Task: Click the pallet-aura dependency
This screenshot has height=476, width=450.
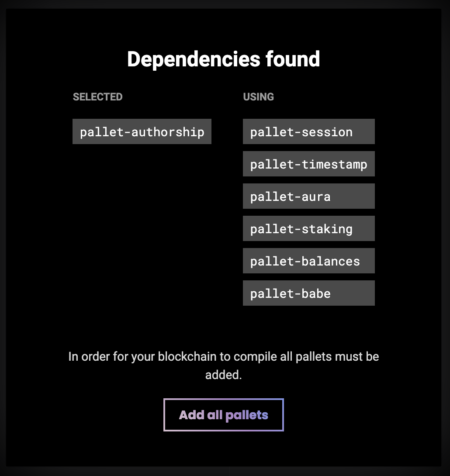Action: (x=308, y=196)
